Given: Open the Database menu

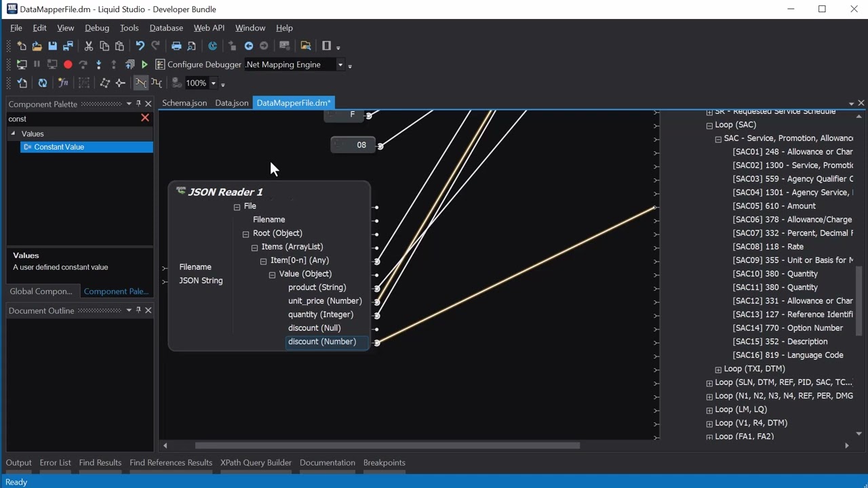Looking at the screenshot, I should [x=166, y=28].
